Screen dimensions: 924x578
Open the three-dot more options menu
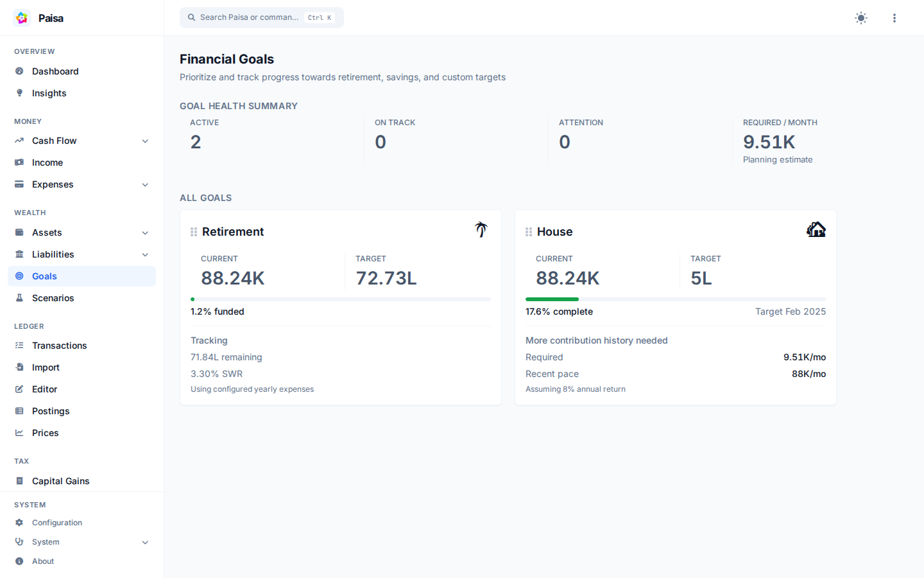coord(894,18)
